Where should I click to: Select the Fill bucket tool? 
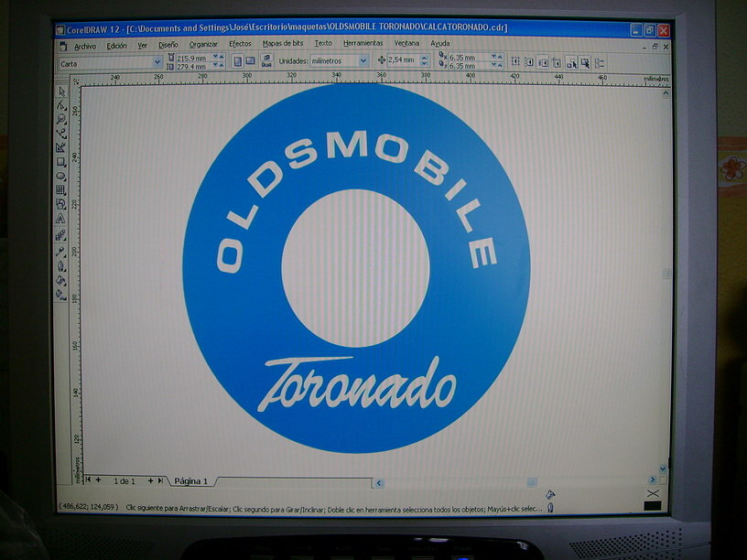coord(61,281)
